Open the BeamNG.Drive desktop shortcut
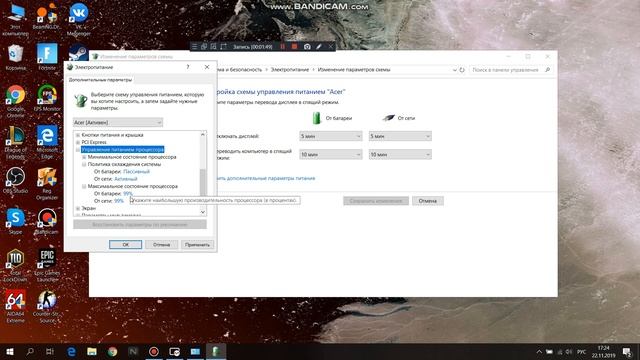640x360 pixels. click(47, 16)
